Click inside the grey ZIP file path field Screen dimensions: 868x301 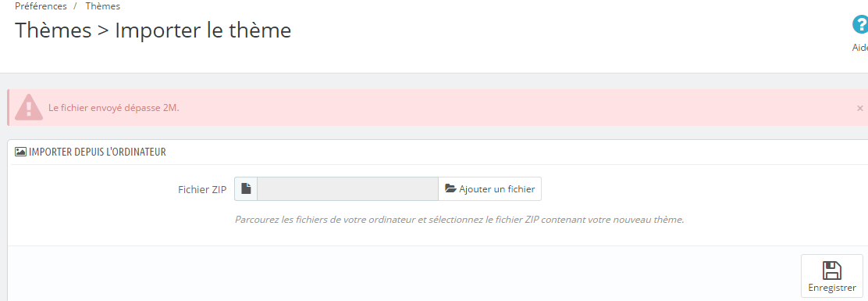pyautogui.click(x=347, y=189)
